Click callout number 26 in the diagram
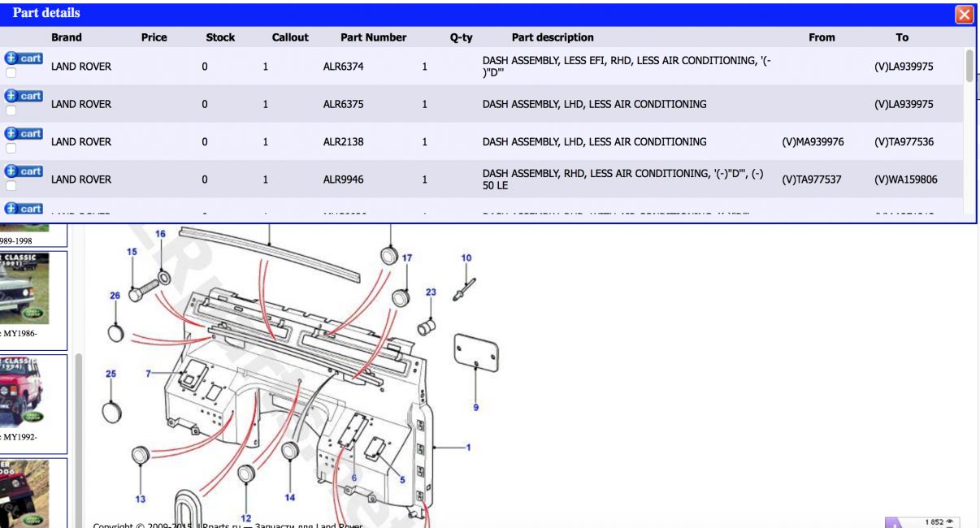The image size is (980, 528). (x=115, y=296)
